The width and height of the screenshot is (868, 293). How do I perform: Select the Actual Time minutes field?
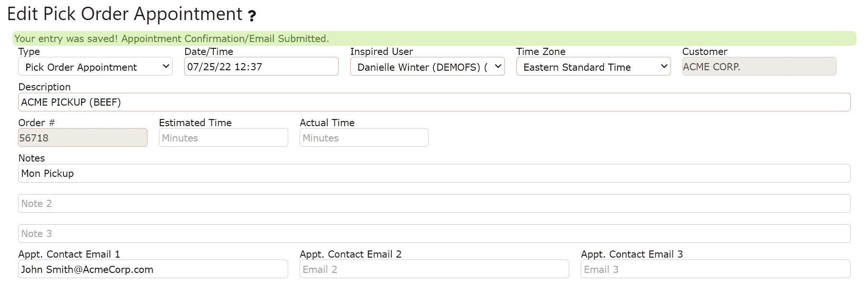364,138
